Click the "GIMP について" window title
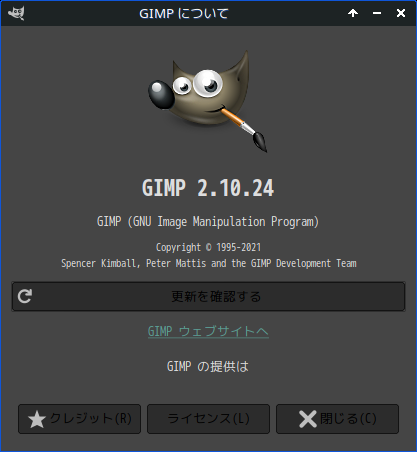Viewport: 417px width, 452px height. [x=184, y=14]
